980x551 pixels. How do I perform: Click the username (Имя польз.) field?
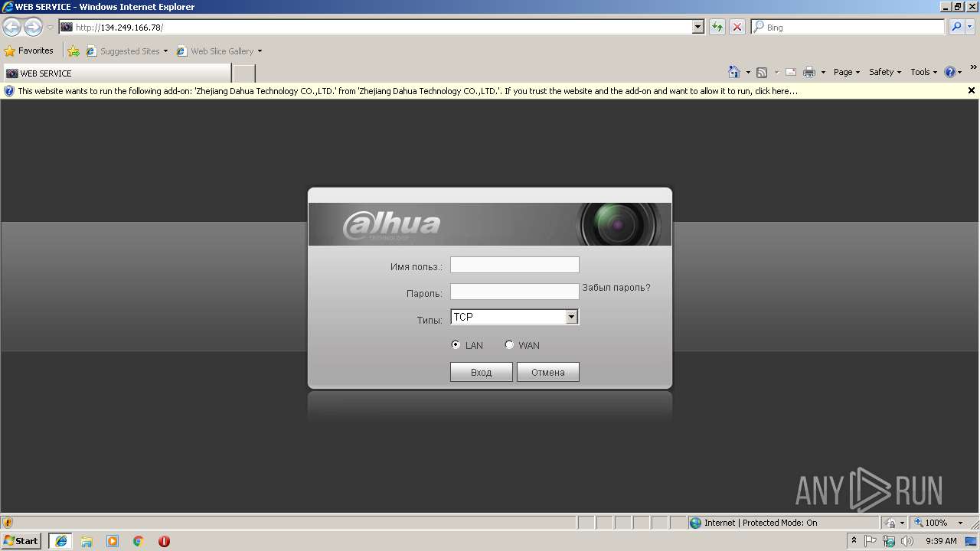[x=514, y=265]
